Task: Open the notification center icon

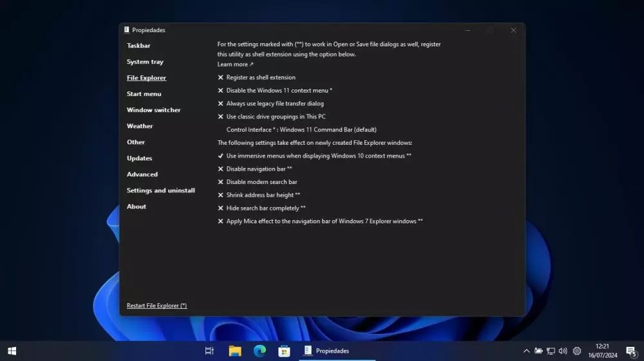Action: point(631,351)
